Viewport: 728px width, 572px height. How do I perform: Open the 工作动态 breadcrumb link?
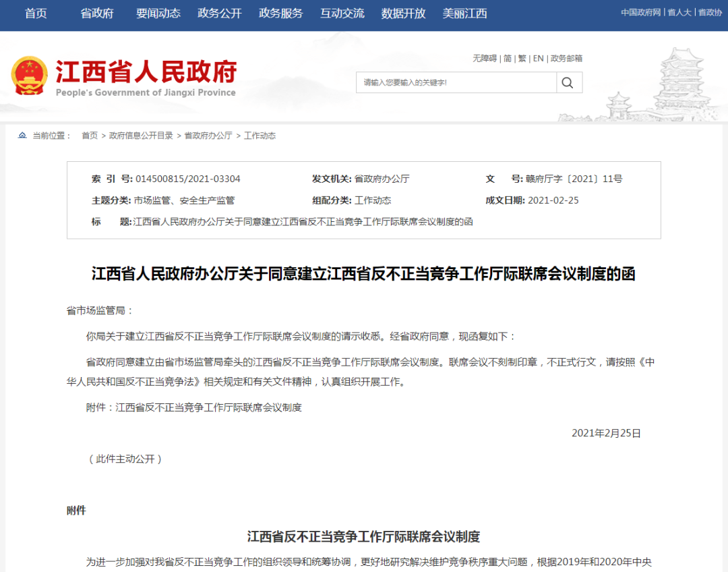click(260, 135)
